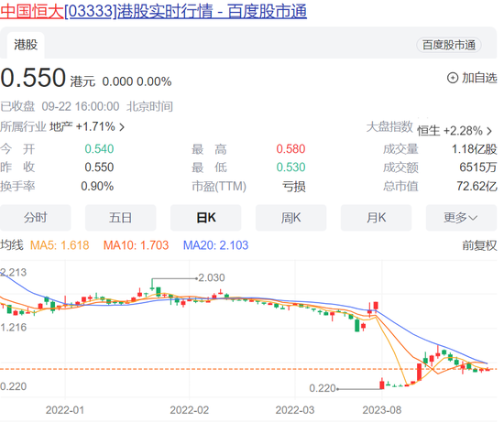The width and height of the screenshot is (504, 422).
Task: Click the 恒生 +2.28% index text
Action: click(450, 131)
